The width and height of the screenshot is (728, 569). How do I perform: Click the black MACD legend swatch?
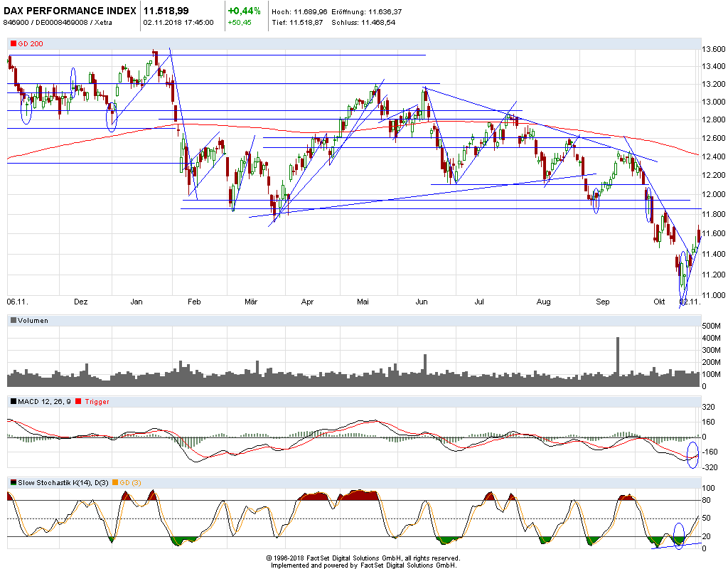tap(14, 401)
